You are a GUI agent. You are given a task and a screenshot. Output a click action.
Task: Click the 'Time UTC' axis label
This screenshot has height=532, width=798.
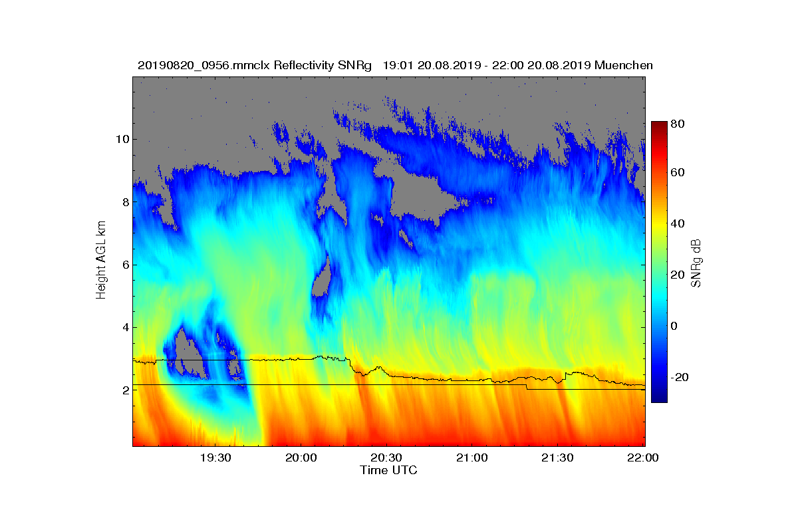[389, 470]
